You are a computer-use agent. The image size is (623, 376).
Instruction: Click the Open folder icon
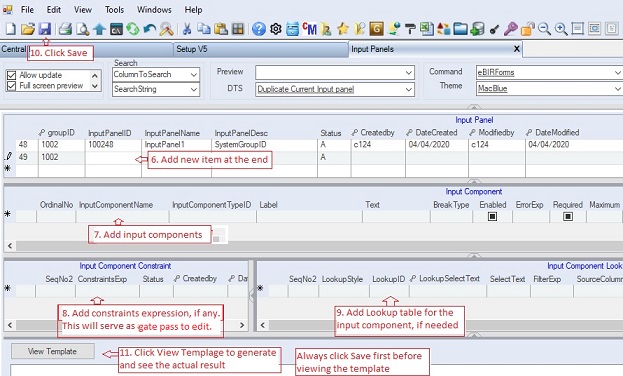click(x=28, y=29)
